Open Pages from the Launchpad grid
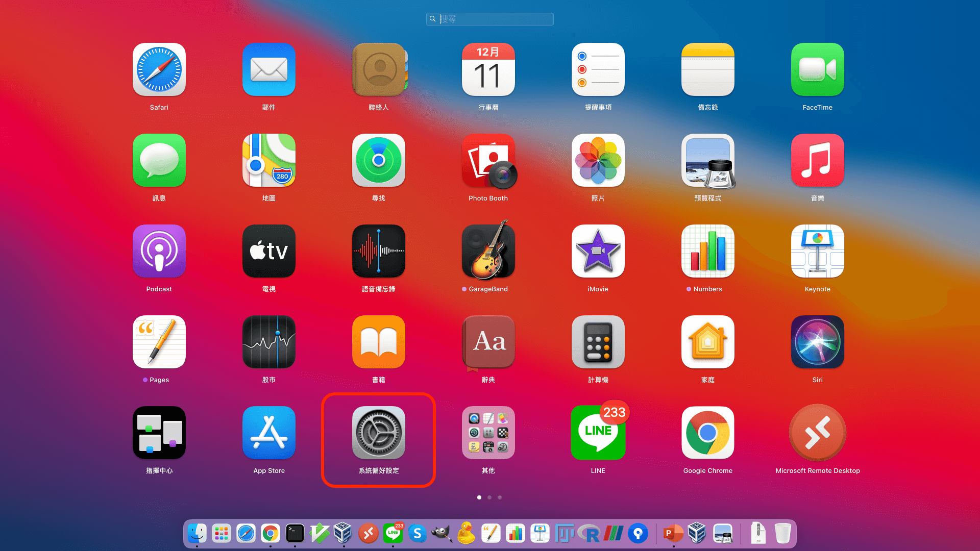Image resolution: width=980 pixels, height=551 pixels. 159,342
